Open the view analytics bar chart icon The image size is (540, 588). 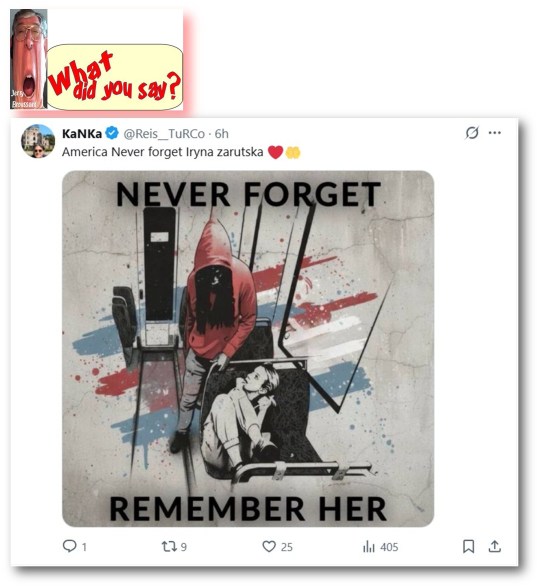tap(369, 547)
